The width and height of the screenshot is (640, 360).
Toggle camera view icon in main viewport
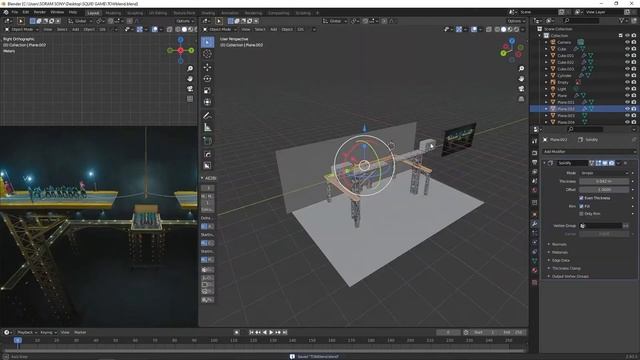point(521,89)
